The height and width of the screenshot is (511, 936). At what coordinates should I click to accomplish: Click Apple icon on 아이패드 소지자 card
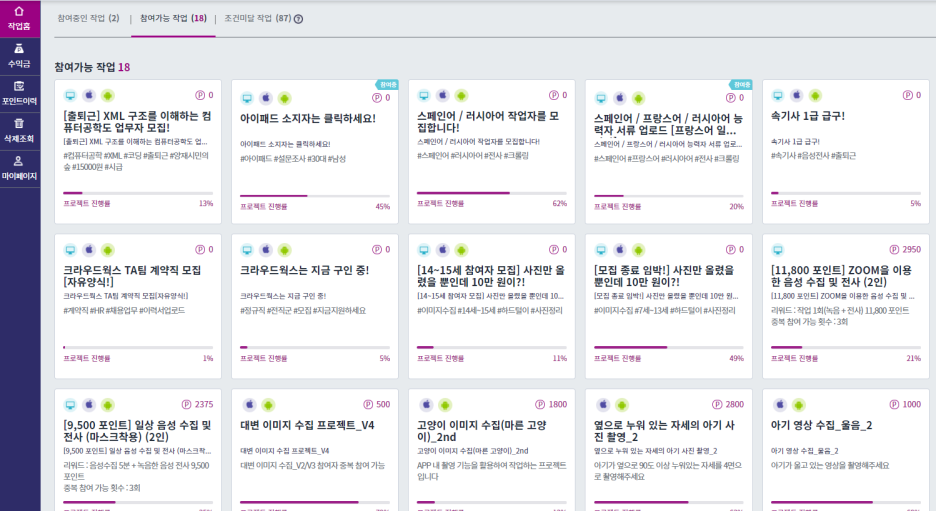266,98
